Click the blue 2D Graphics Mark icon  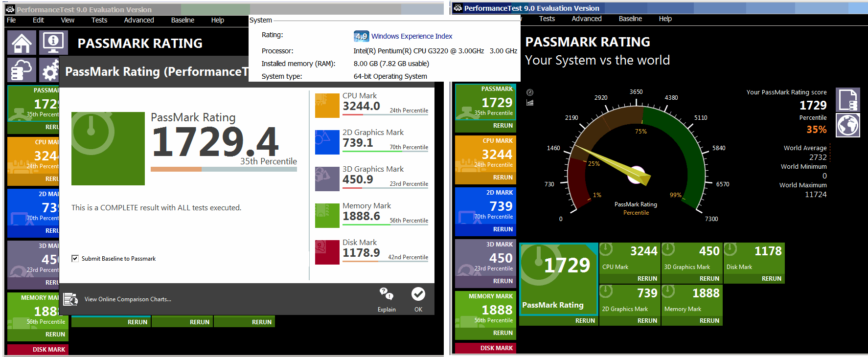pyautogui.click(x=327, y=142)
